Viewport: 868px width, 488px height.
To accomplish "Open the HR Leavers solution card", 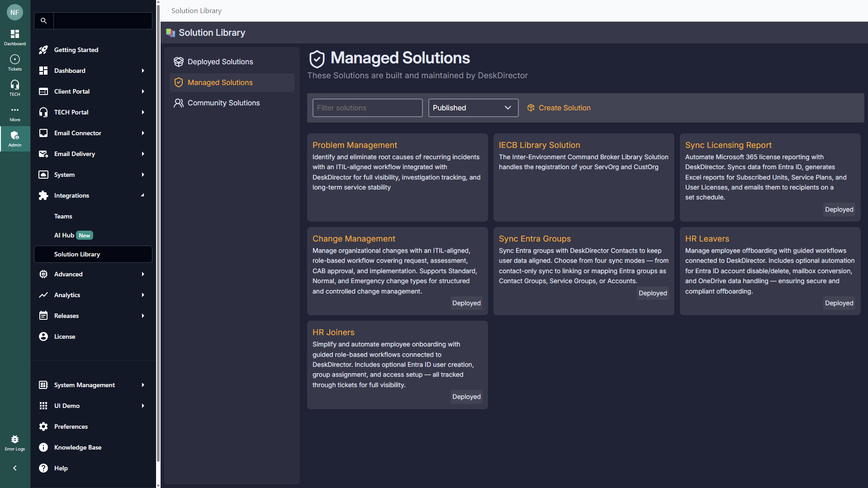I will pyautogui.click(x=707, y=239).
